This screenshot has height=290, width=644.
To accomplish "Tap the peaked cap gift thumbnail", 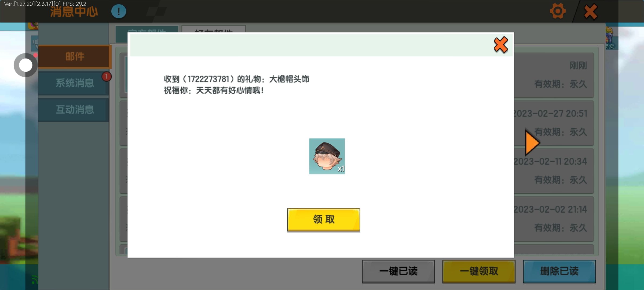I will pyautogui.click(x=327, y=156).
